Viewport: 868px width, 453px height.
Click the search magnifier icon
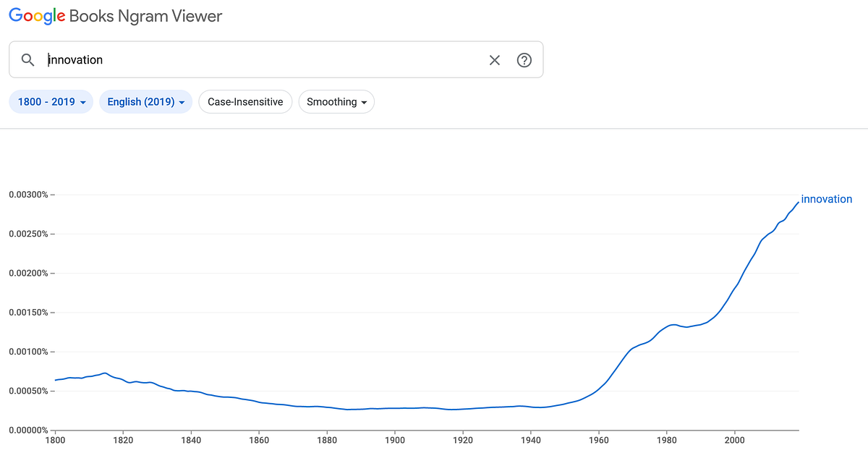coord(28,60)
